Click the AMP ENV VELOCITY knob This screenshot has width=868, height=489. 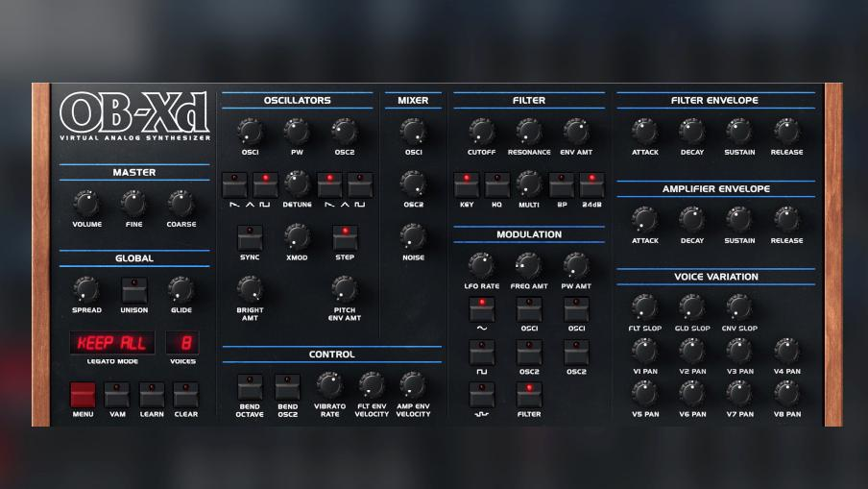413,385
